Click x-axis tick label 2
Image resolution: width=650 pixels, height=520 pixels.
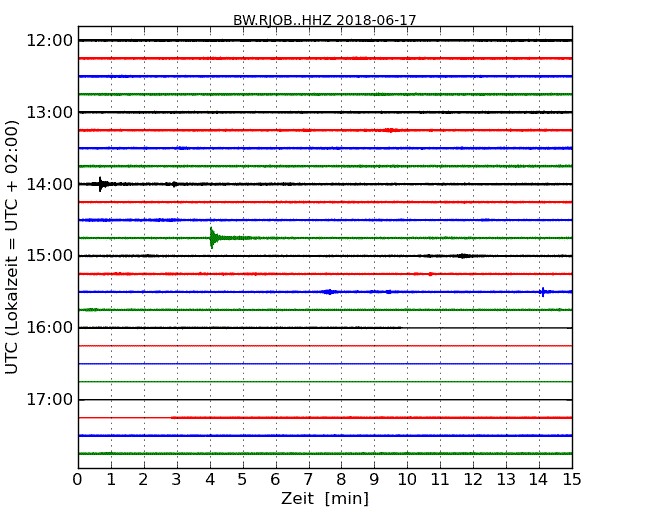pyautogui.click(x=143, y=480)
